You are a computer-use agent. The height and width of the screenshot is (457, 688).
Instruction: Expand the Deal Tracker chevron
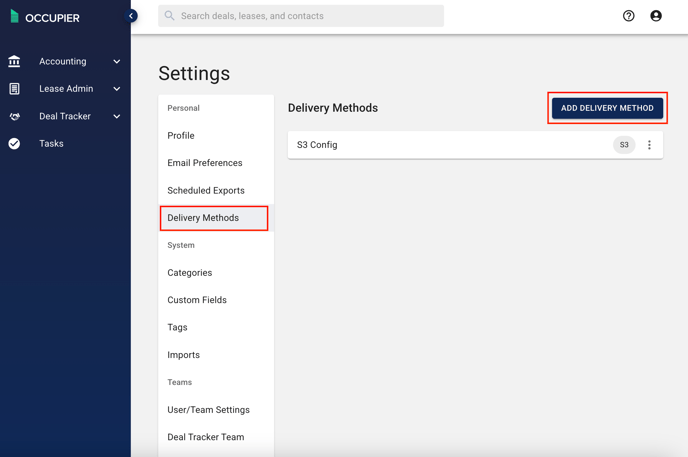pyautogui.click(x=116, y=116)
